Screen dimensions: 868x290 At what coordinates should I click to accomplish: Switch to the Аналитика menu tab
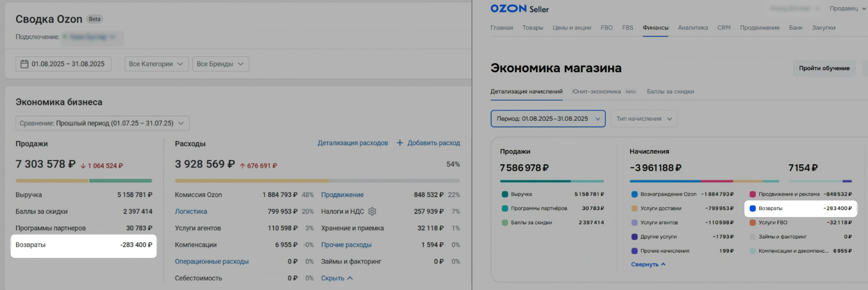(x=692, y=28)
